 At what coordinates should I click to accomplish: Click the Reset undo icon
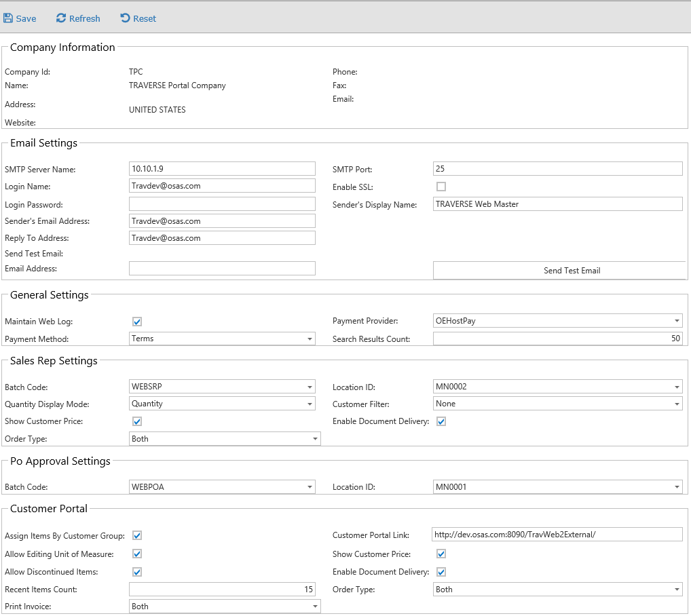pyautogui.click(x=125, y=18)
